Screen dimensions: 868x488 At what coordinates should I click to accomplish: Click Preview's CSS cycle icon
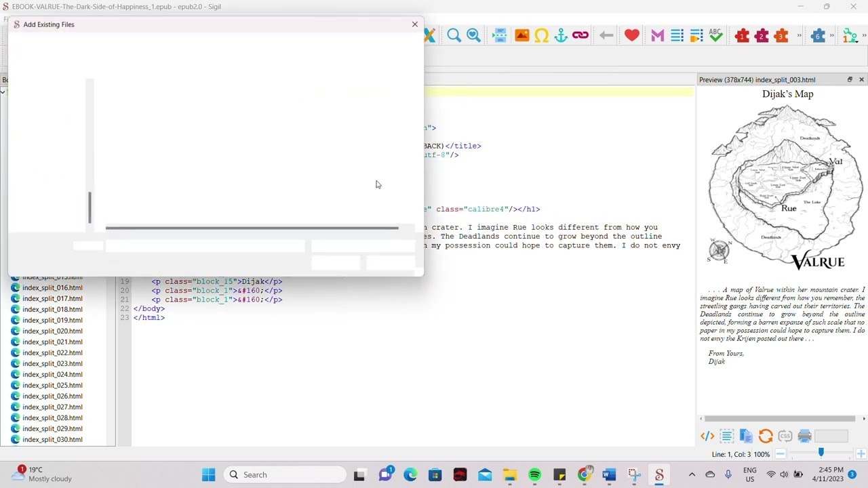tap(785, 436)
